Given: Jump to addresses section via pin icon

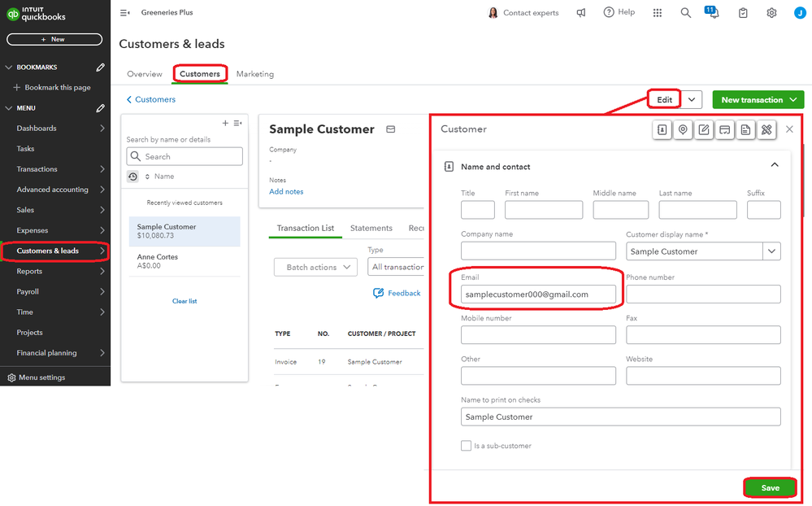Looking at the screenshot, I should [684, 129].
